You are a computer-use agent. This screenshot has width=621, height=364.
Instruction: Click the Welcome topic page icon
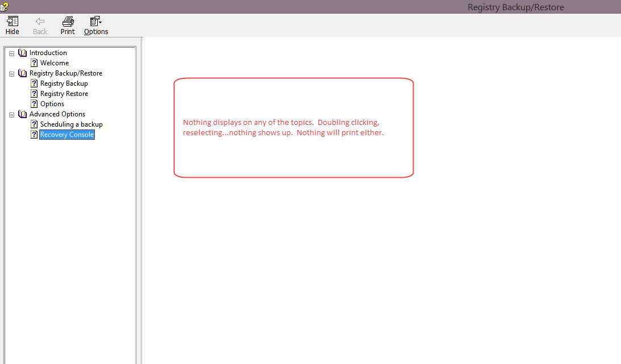[34, 63]
